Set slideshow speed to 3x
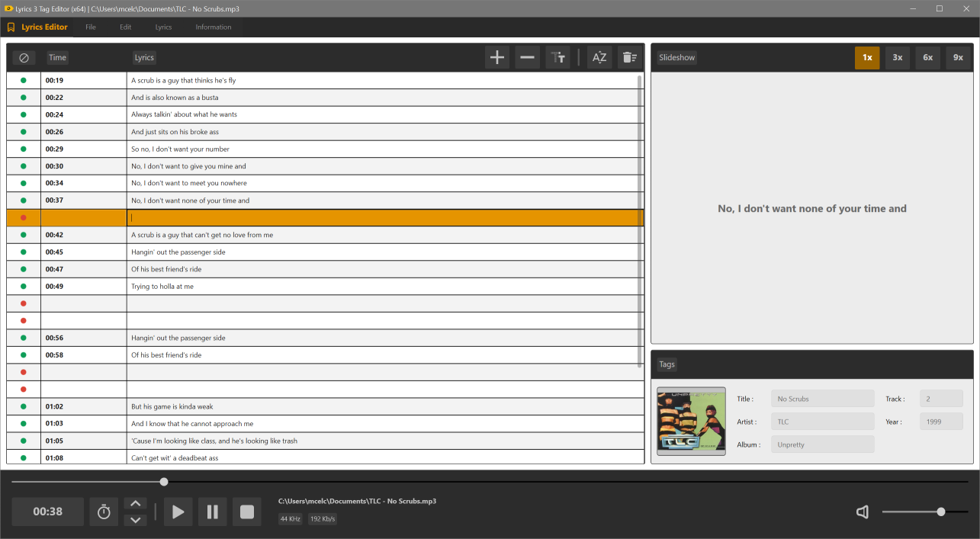The height and width of the screenshot is (539, 980). (x=898, y=57)
